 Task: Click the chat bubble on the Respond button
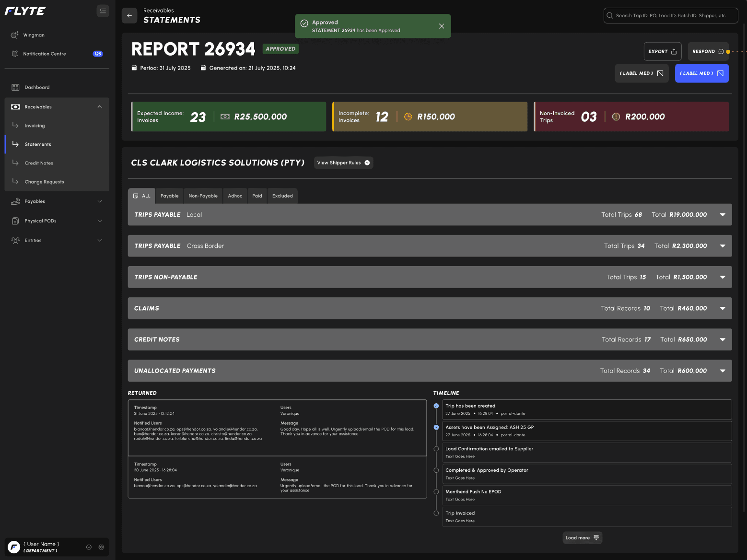point(721,51)
